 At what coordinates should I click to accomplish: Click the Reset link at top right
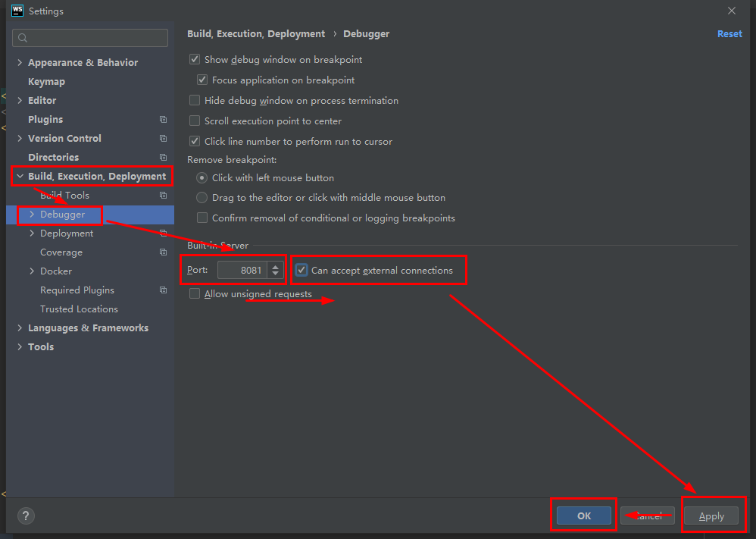[x=729, y=33]
